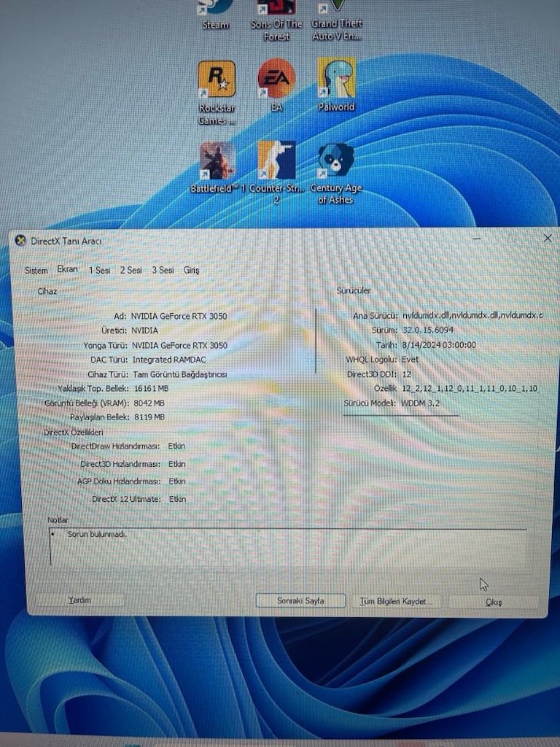Minimize the DirectX Tanı Aracı window

pos(477,239)
